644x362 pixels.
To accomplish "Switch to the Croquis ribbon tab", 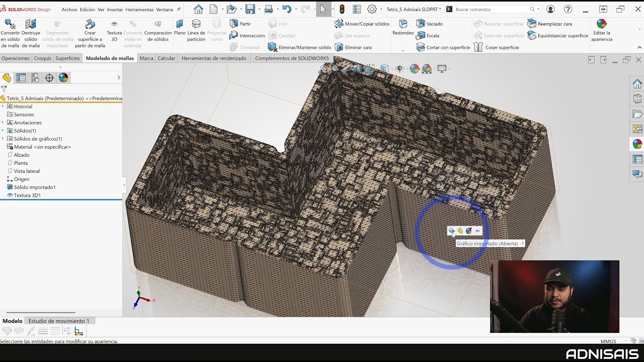I will (43, 58).
